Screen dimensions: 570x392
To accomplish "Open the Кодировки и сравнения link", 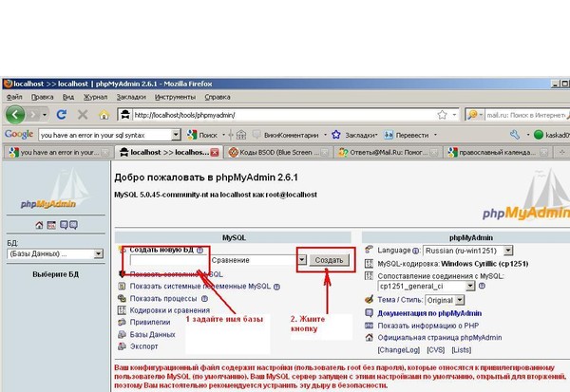I will pyautogui.click(x=170, y=310).
